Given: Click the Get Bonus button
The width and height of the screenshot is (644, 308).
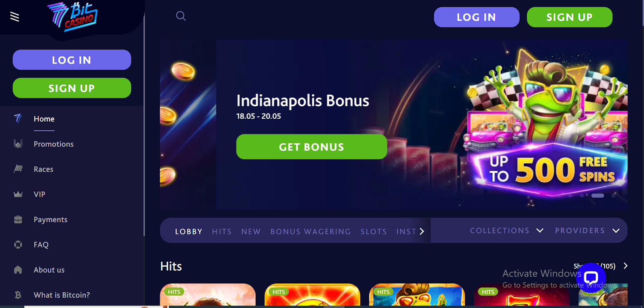Looking at the screenshot, I should (312, 147).
